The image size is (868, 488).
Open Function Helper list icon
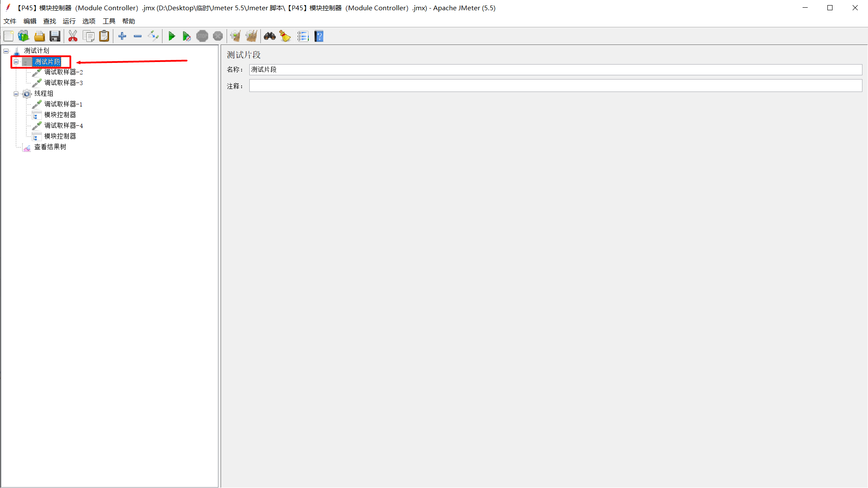pos(303,36)
